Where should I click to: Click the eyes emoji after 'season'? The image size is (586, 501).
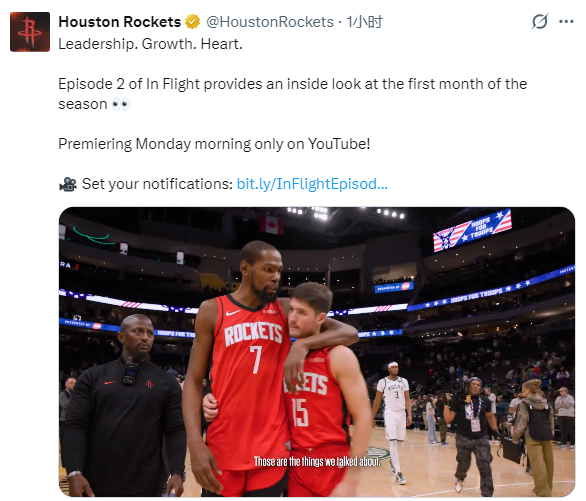(121, 104)
